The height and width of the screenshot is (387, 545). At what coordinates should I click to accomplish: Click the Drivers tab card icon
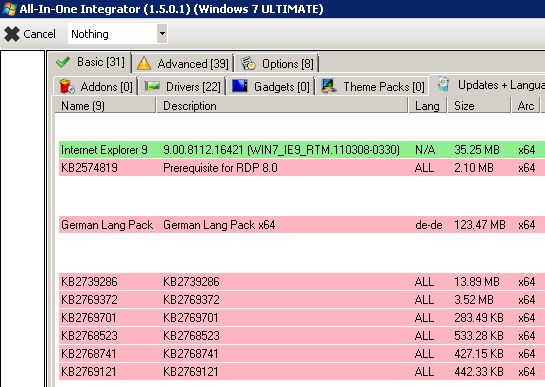point(152,86)
